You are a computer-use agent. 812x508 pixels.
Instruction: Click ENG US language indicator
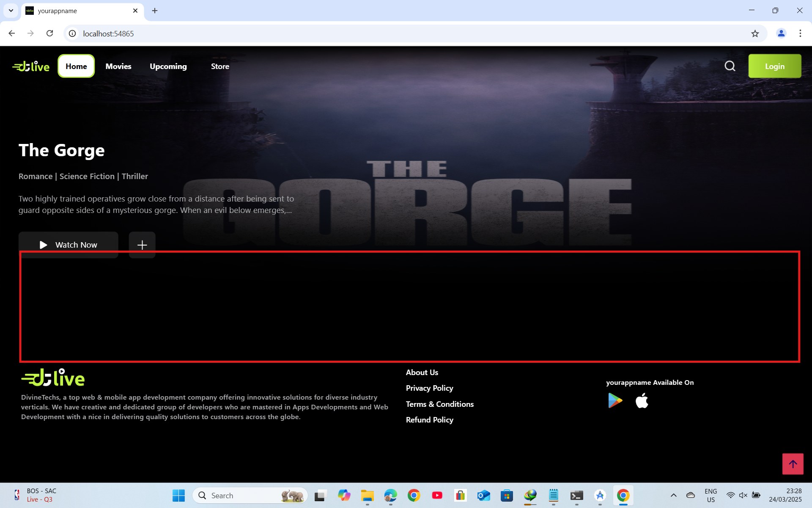click(710, 495)
